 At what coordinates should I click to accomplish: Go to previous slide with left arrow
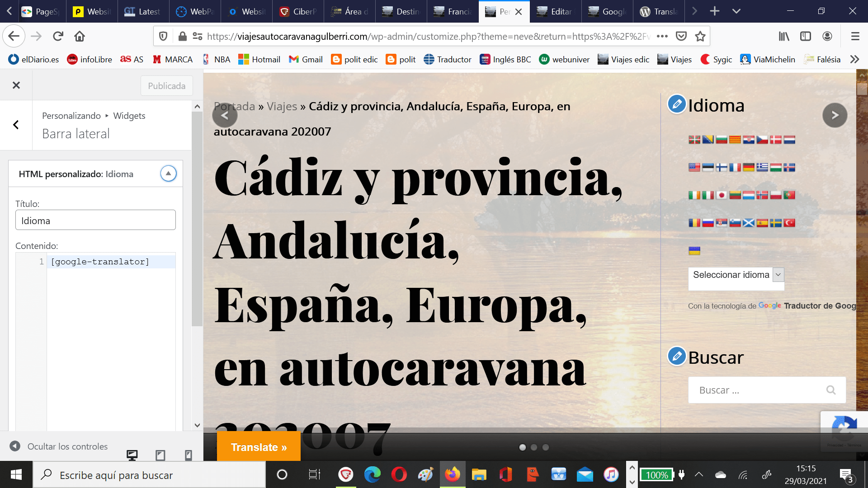(225, 115)
